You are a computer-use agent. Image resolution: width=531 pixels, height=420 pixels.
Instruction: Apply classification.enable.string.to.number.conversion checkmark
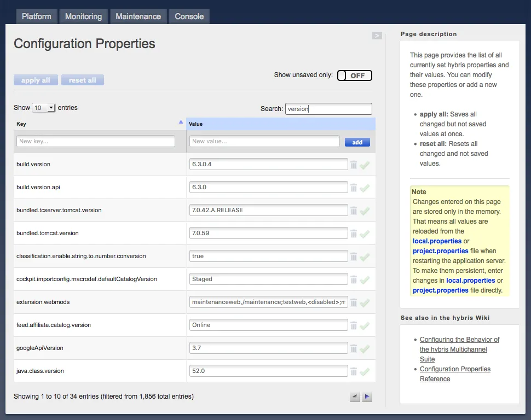(365, 257)
